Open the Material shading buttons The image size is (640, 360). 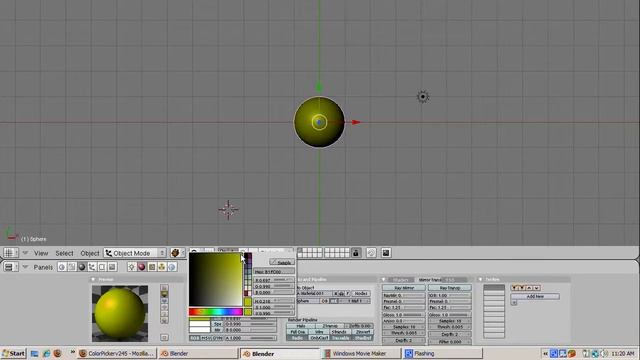[142, 267]
